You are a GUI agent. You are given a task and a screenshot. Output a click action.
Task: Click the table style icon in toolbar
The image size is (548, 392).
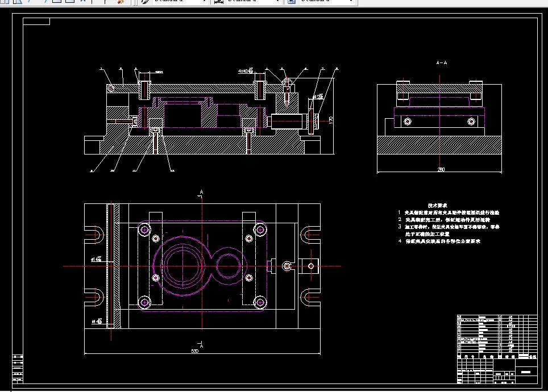292,1
